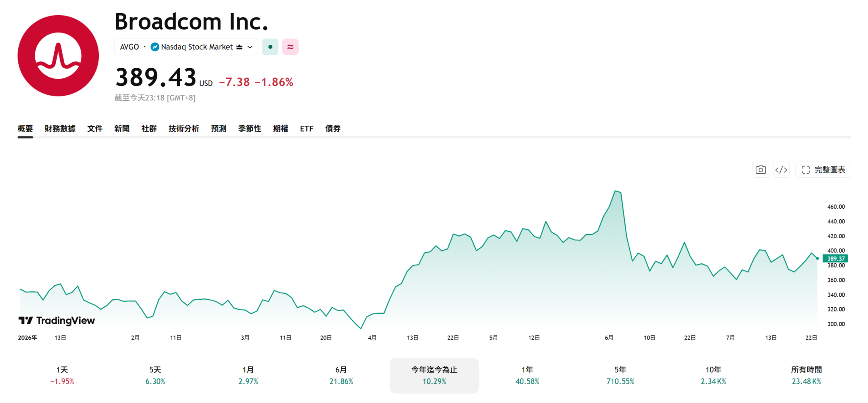Screen dimensions: 868x403
Task: Click the last data point dot on chart
Action: [818, 258]
